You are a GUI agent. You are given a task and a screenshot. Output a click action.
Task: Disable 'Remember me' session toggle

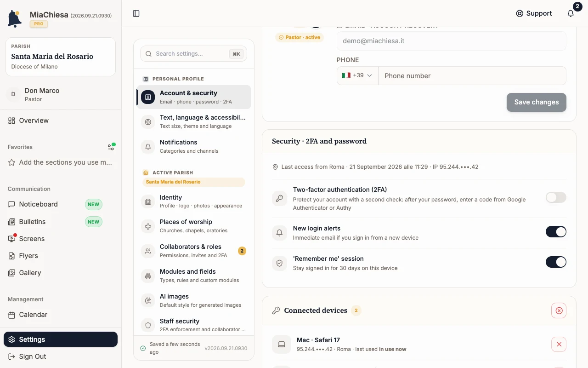pyautogui.click(x=556, y=262)
